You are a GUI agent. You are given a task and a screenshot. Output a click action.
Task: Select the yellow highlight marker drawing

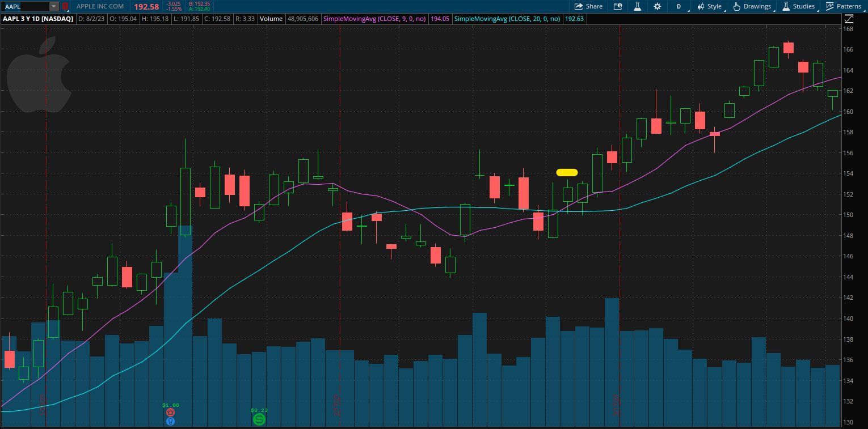[567, 172]
